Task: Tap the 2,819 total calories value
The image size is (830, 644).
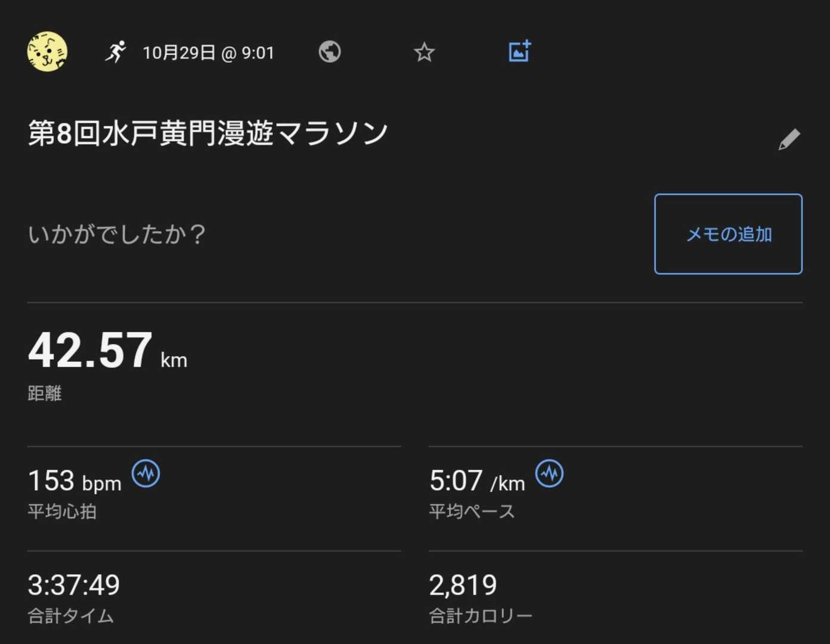Action: [x=463, y=585]
